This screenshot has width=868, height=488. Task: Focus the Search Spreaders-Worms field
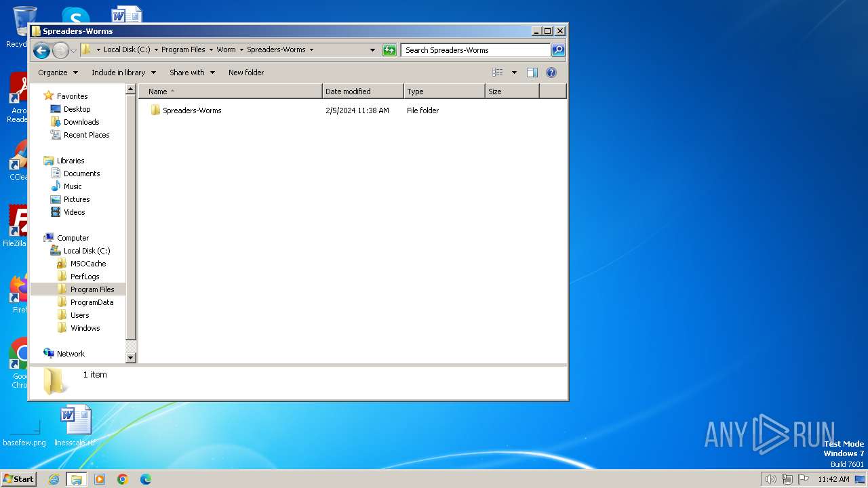(x=475, y=50)
